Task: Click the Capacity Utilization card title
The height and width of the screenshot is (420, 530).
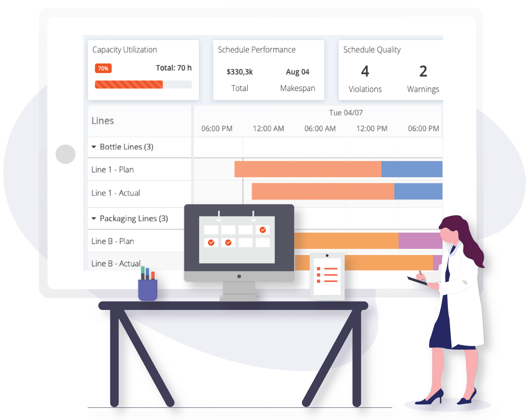Action: pos(125,50)
